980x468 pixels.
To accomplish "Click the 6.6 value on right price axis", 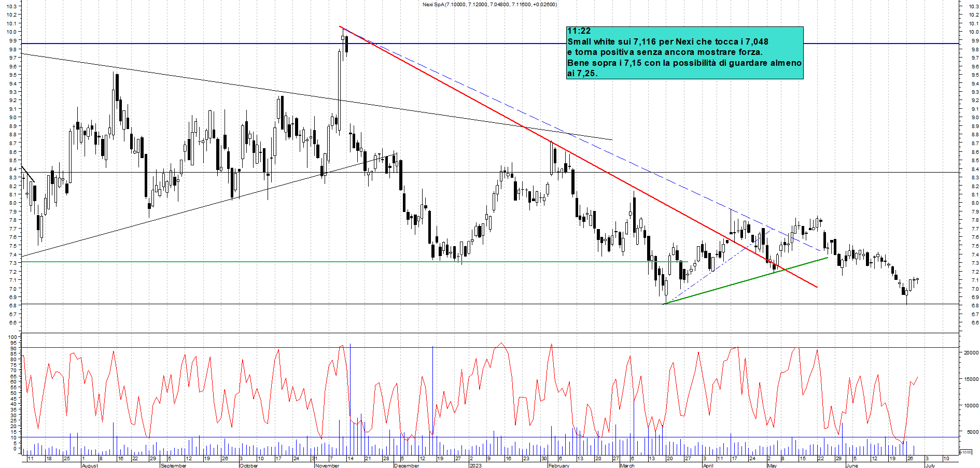I will (974, 322).
